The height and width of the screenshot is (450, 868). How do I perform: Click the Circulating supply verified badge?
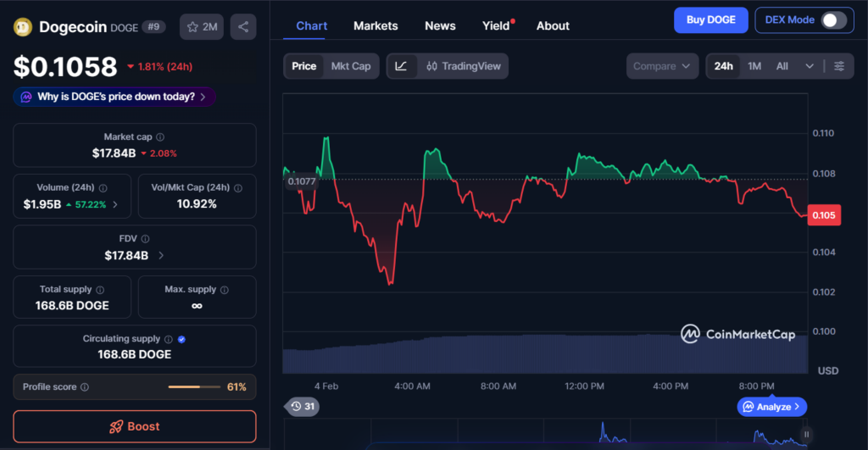182,339
